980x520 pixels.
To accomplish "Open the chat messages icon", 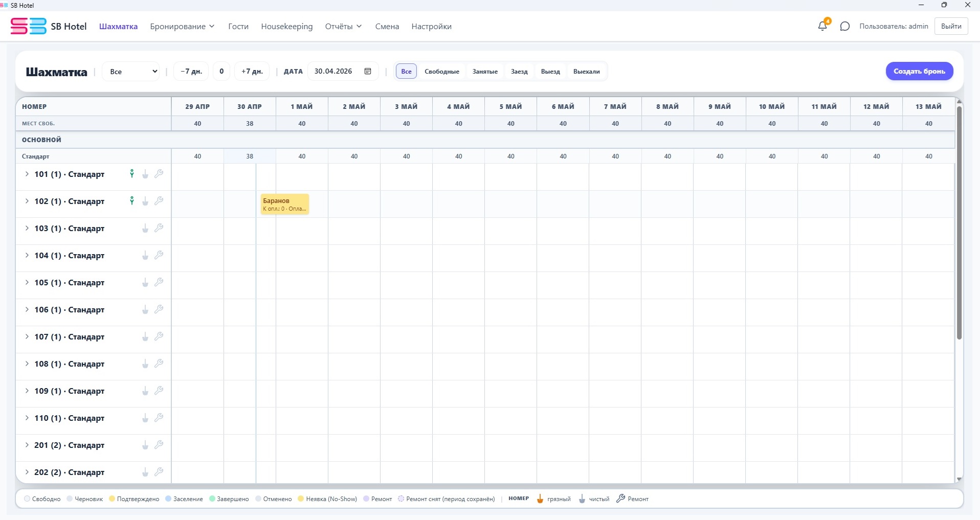I will (x=845, y=26).
